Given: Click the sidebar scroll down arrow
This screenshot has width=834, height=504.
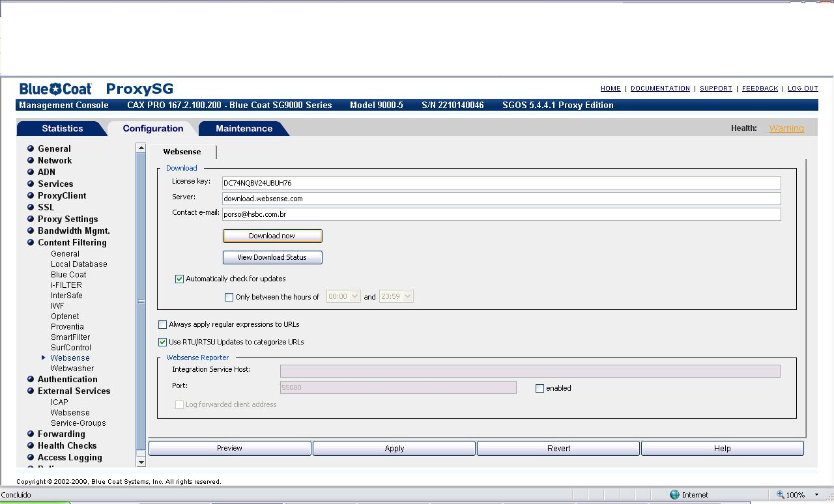Looking at the screenshot, I should [141, 462].
